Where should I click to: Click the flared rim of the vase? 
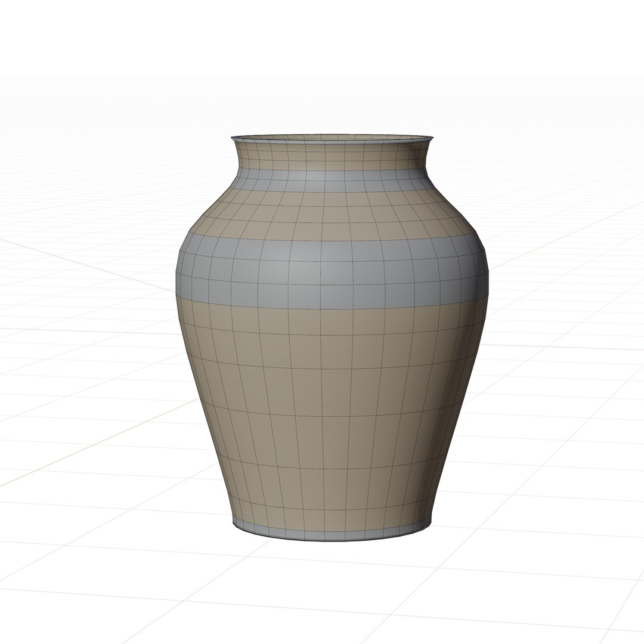tap(332, 139)
